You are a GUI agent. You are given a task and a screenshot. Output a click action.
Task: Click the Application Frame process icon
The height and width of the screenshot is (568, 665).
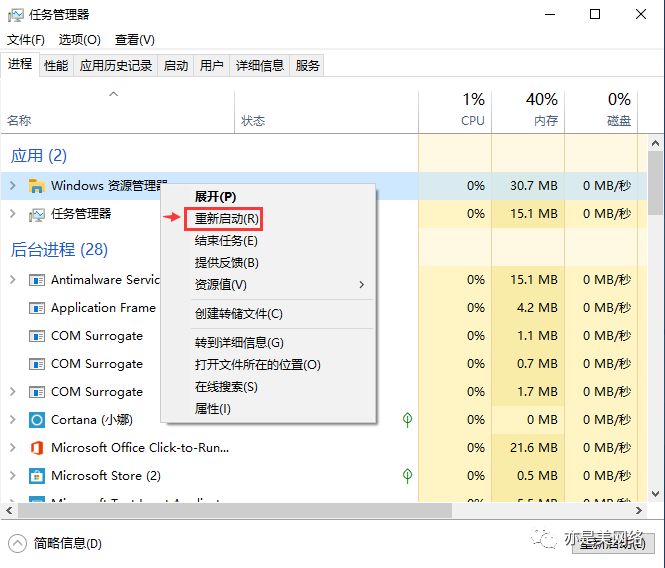tap(36, 308)
